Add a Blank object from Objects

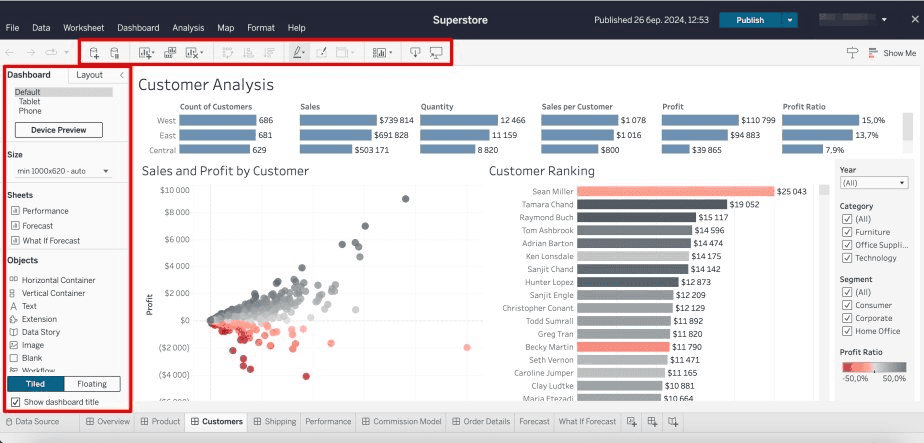click(26, 358)
